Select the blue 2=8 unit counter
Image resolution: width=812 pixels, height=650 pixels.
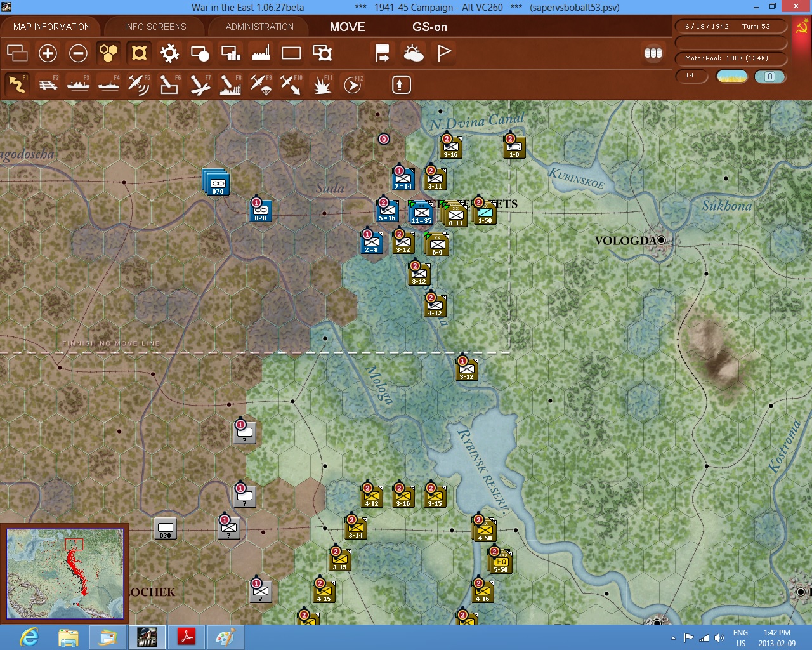372,243
